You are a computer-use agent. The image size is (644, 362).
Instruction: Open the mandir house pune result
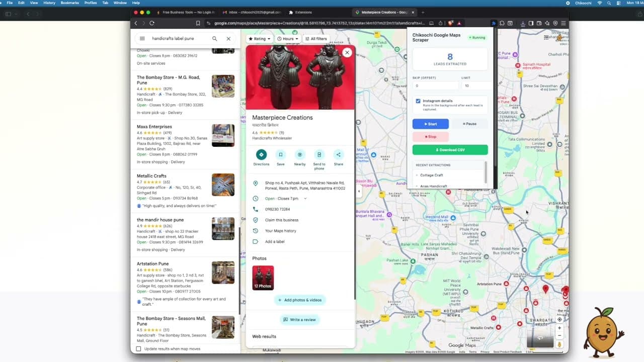[185, 235]
